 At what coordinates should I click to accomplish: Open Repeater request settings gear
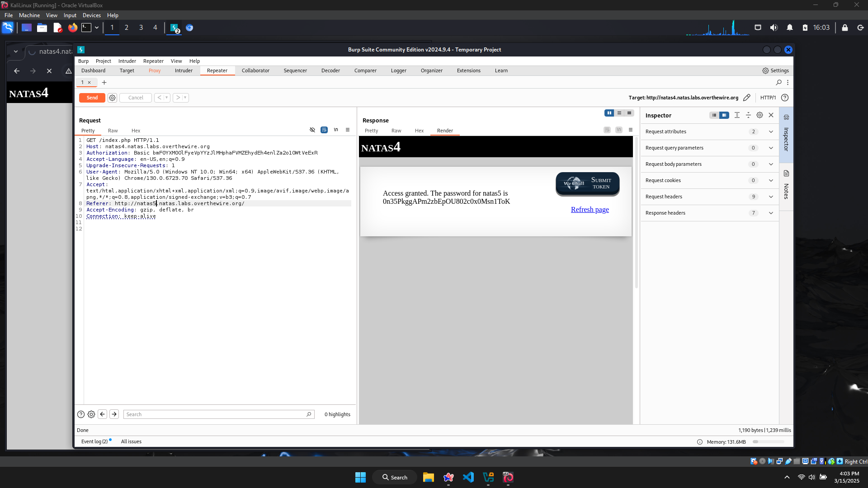pyautogui.click(x=113, y=98)
